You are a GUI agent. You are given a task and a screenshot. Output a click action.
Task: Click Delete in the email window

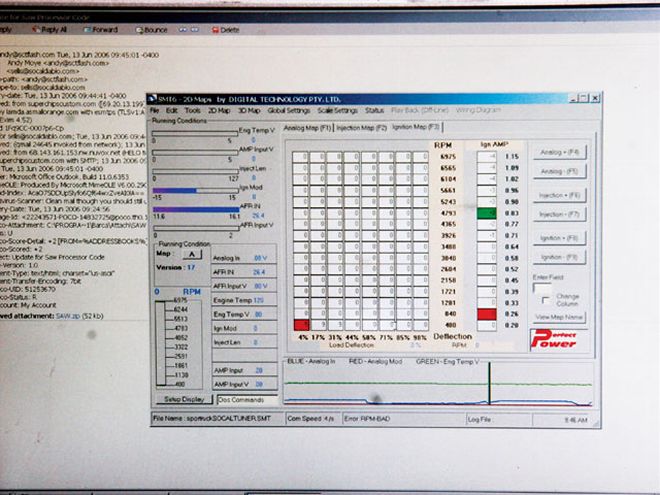click(x=225, y=30)
